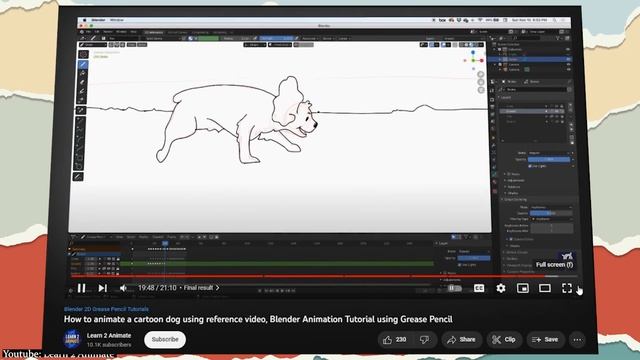The height and width of the screenshot is (360, 640).
Task: Click the Share button
Action: point(461,340)
